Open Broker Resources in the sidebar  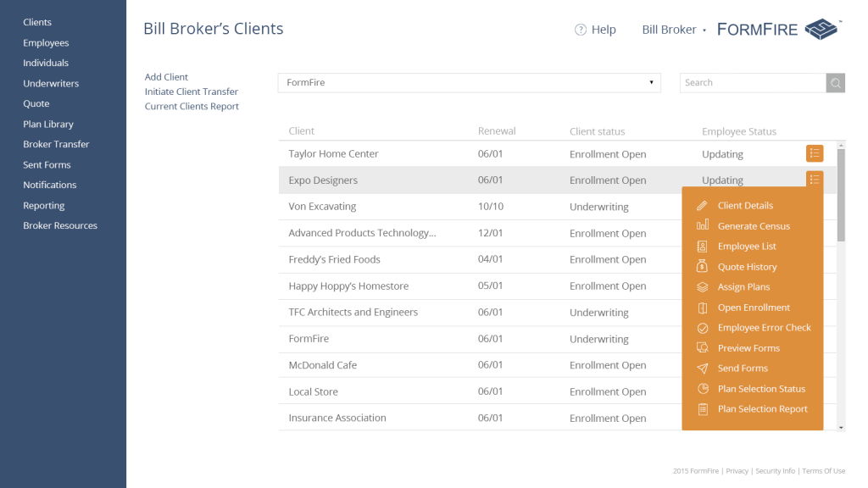pyautogui.click(x=60, y=225)
